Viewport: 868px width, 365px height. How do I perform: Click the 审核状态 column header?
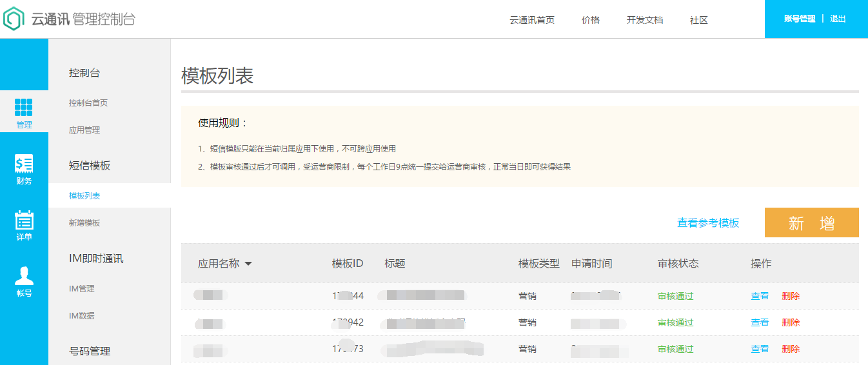click(678, 263)
